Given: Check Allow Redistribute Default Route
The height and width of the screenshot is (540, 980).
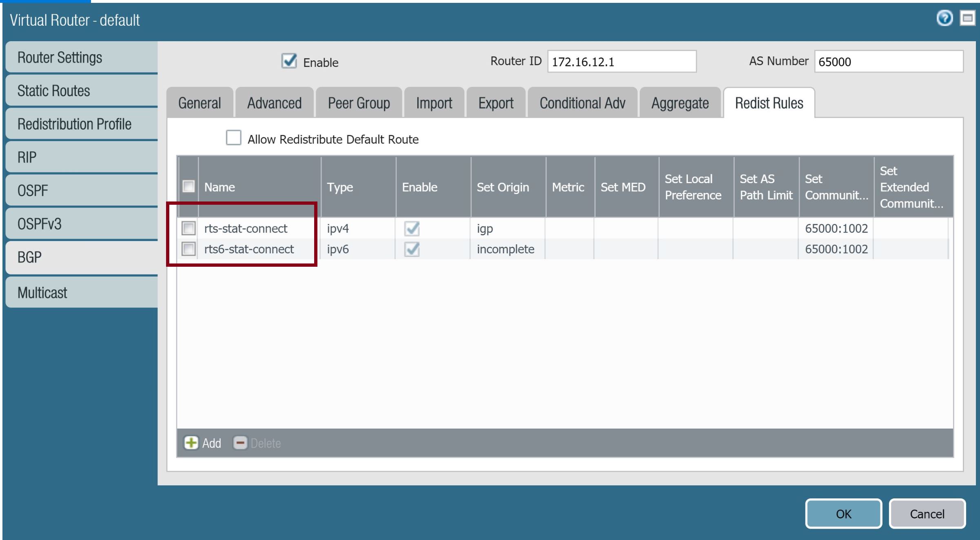Looking at the screenshot, I should [233, 138].
